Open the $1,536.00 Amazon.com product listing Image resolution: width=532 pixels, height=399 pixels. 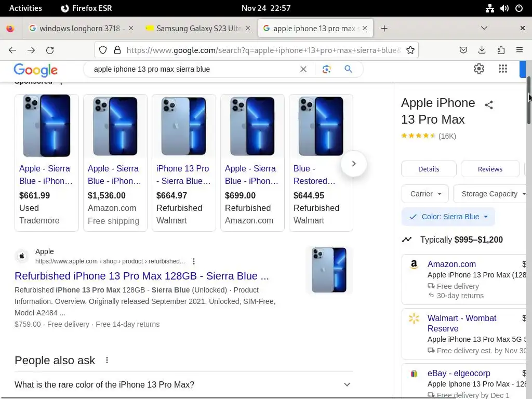(x=115, y=163)
